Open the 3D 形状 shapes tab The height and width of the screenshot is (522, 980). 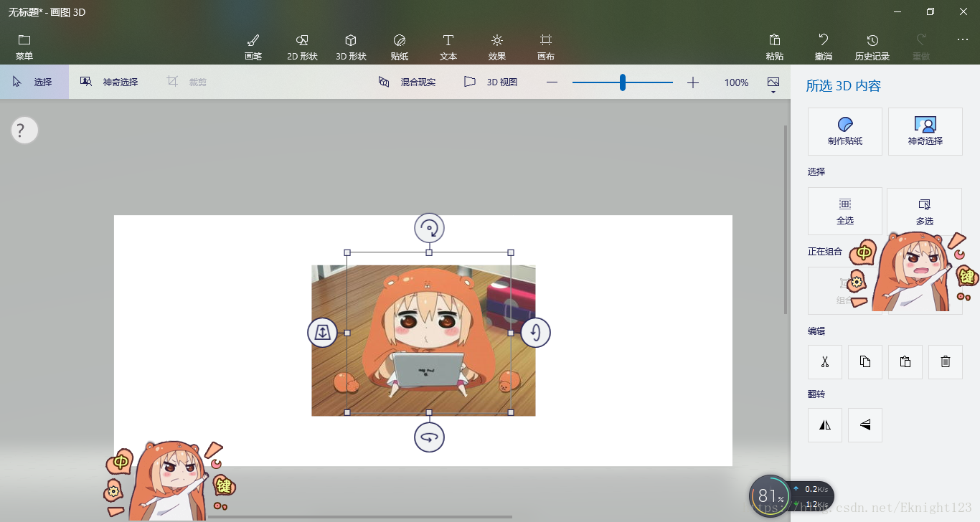tap(351, 47)
